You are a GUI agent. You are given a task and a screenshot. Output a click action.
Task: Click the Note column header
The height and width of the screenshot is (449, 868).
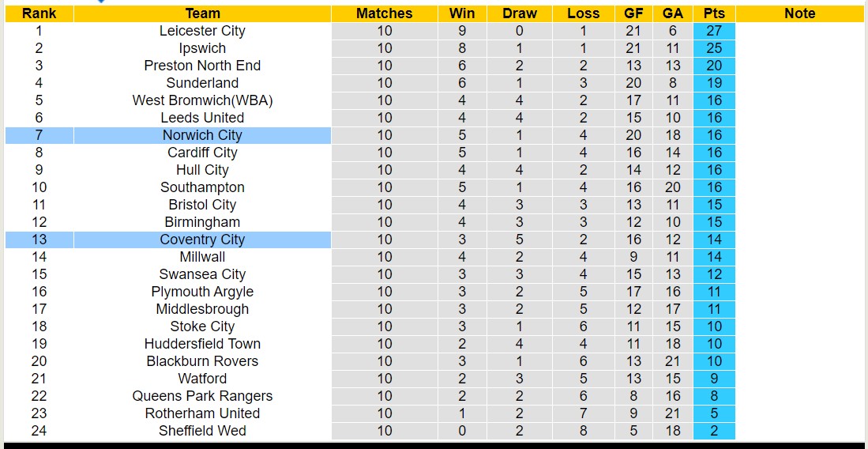(799, 13)
